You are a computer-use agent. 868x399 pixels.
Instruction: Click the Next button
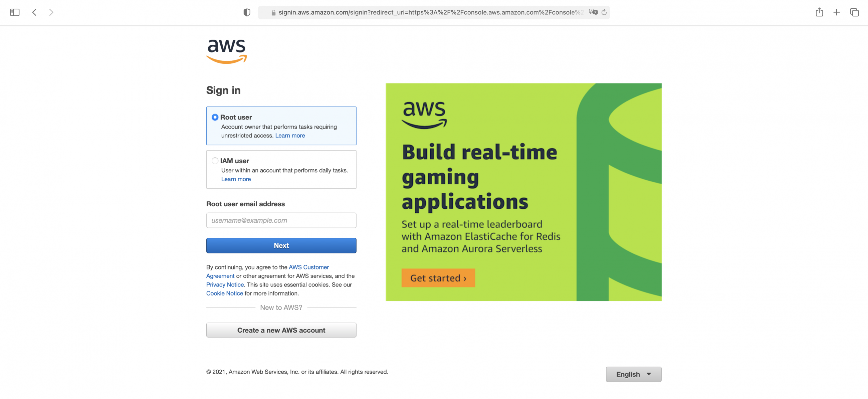[281, 245]
